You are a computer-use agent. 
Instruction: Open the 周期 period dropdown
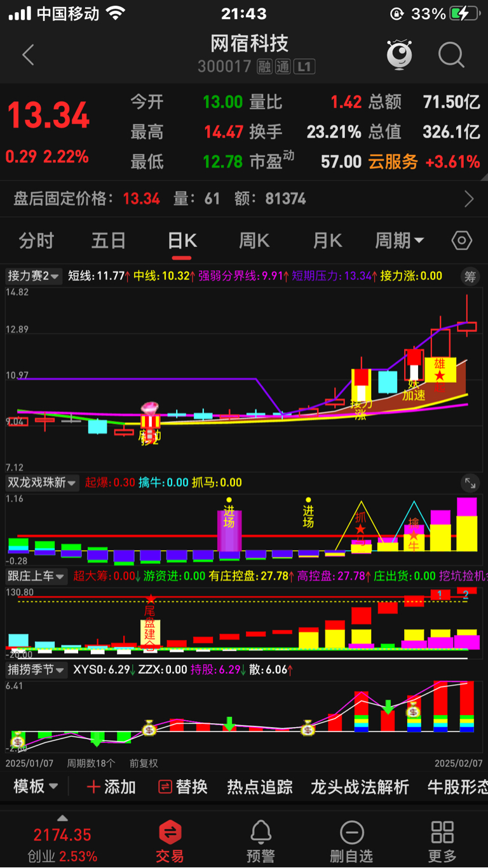pos(400,241)
